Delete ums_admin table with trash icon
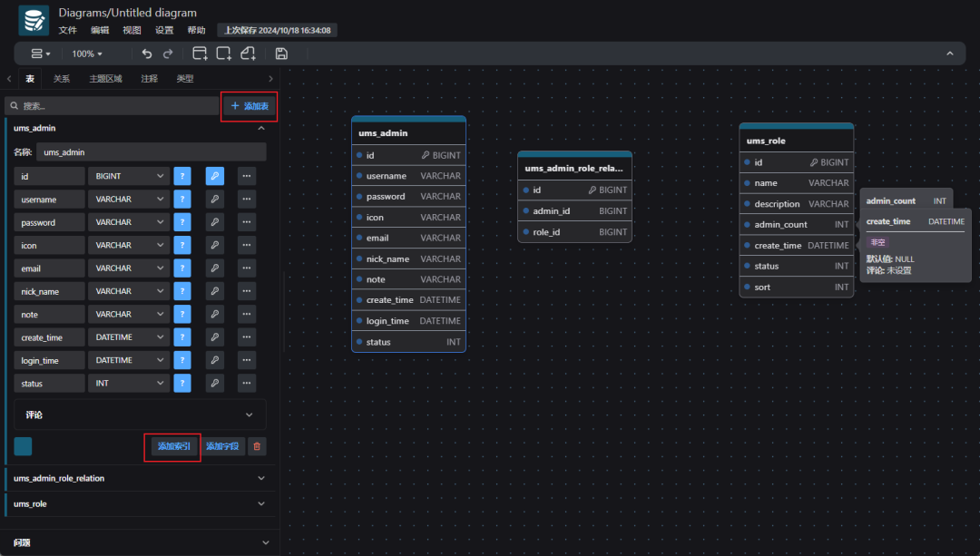This screenshot has height=556, width=980. 257,446
